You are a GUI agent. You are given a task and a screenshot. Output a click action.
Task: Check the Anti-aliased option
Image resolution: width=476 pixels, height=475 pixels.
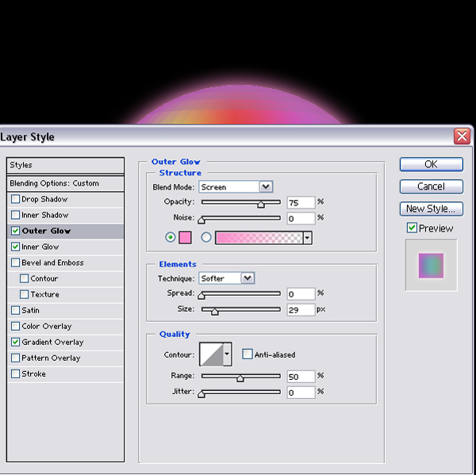[247, 354]
